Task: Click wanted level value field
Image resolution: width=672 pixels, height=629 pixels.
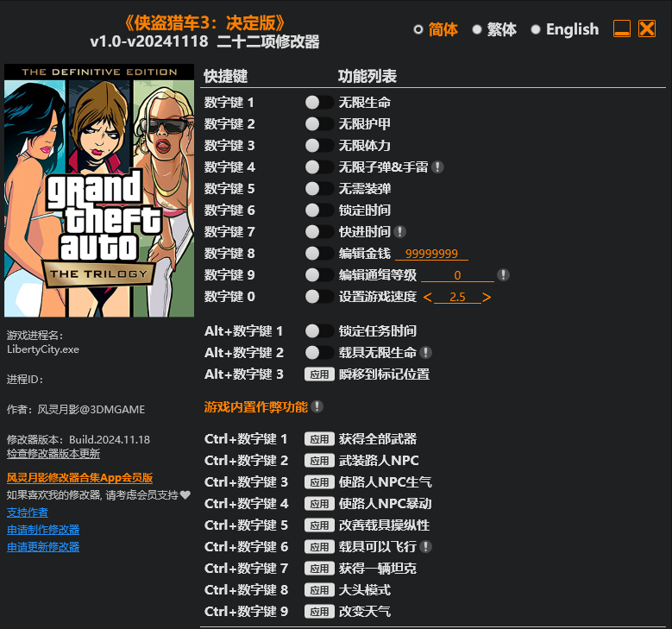Action: pyautogui.click(x=458, y=275)
